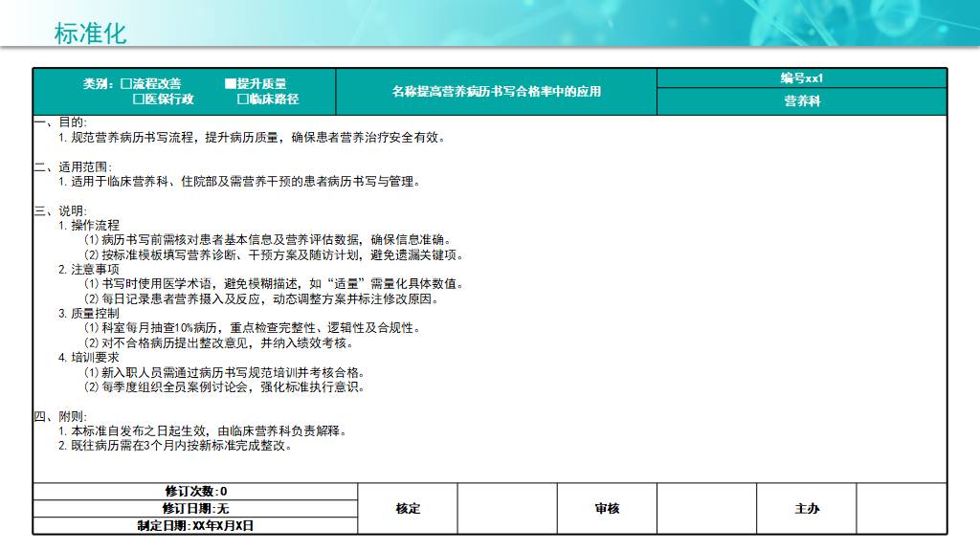The height and width of the screenshot is (551, 980).
Task: Select the 制定日期 cell
Action: (195, 525)
